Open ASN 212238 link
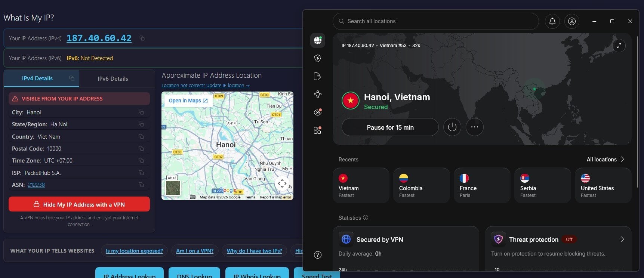The image size is (644, 278). 36,185
